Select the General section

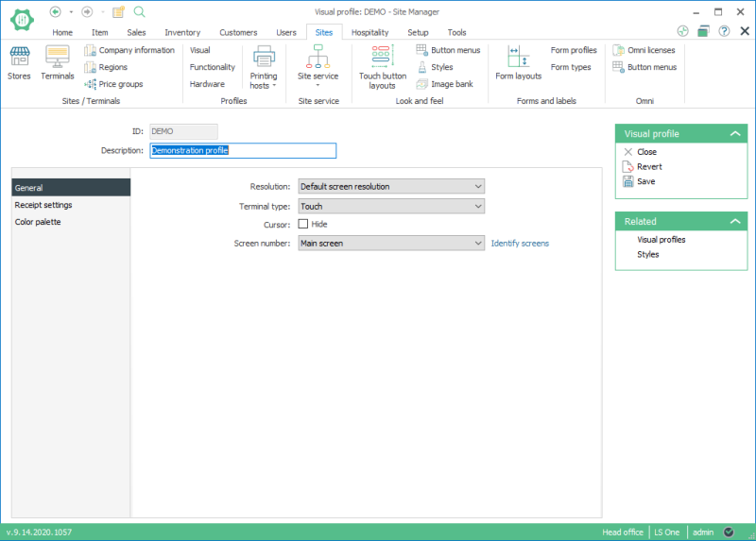71,187
